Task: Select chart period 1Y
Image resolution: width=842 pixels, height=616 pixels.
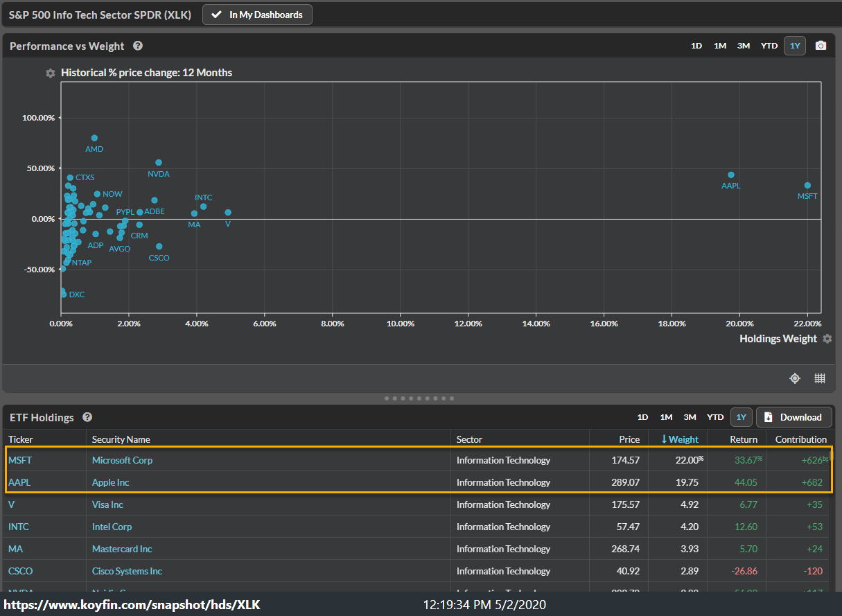Action: click(795, 46)
